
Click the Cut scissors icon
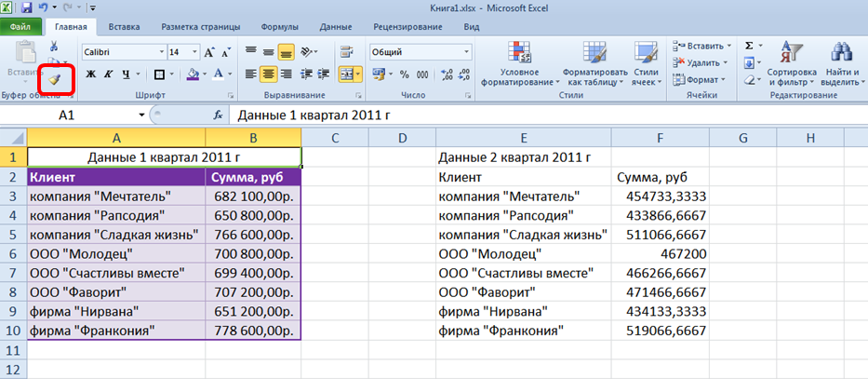[x=54, y=47]
